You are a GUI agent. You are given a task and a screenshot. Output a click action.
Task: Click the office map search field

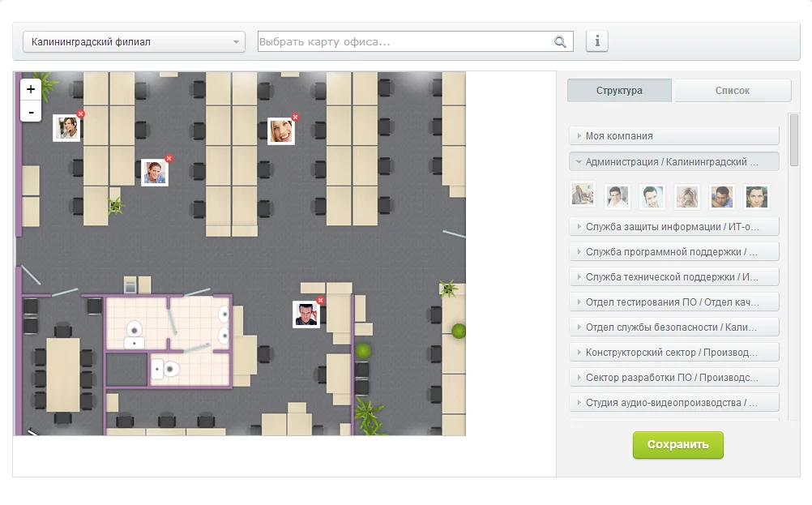pyautogui.click(x=405, y=42)
